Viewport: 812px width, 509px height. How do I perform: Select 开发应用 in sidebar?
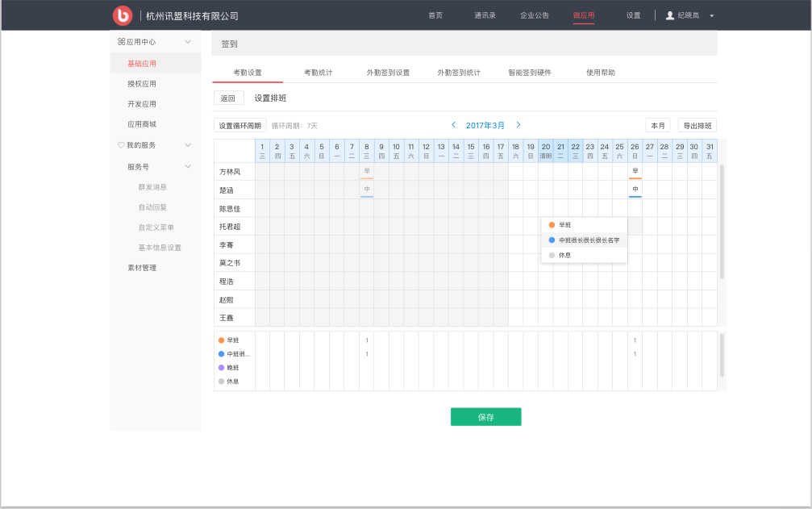click(142, 104)
